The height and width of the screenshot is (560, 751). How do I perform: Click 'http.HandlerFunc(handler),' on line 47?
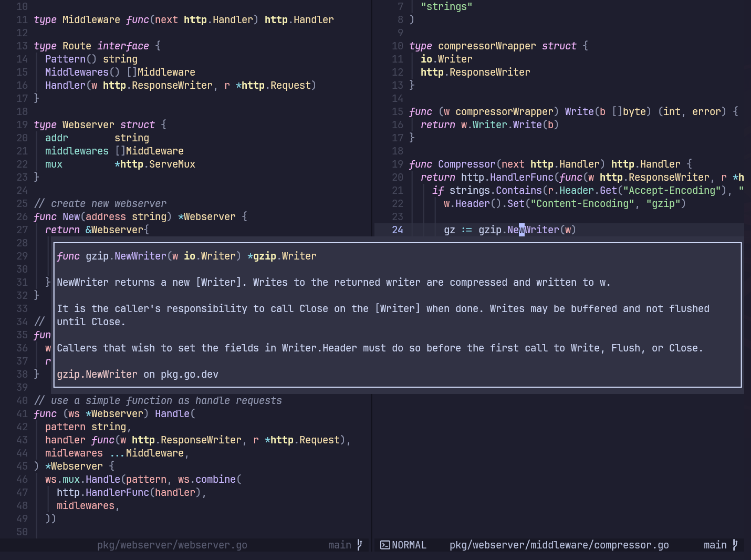click(x=132, y=492)
